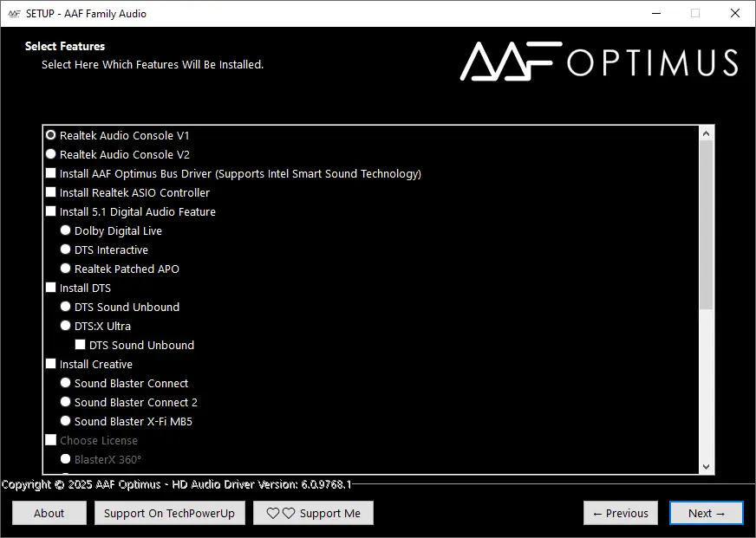Go back with the Previous button
Viewport: 756px width, 538px height.
621,513
